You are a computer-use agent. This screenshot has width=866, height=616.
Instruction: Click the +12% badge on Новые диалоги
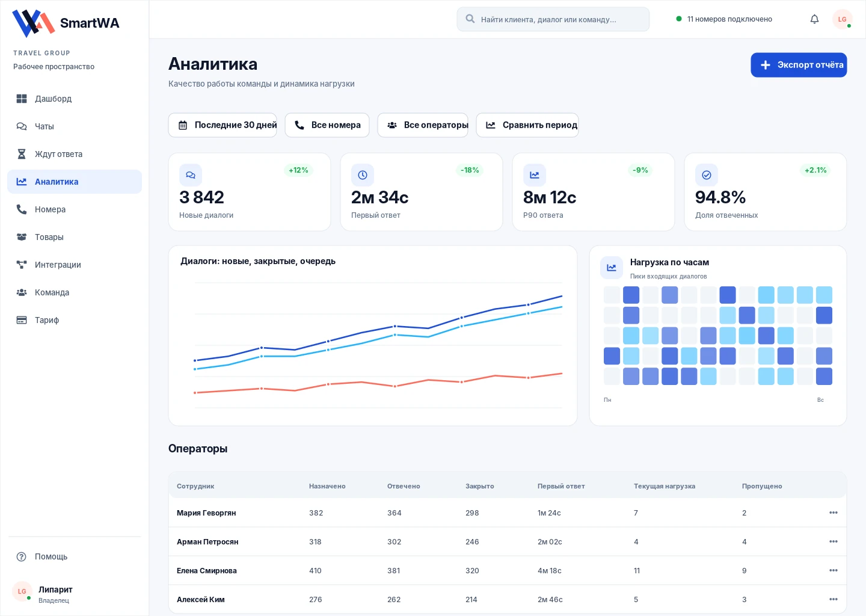tap(298, 170)
